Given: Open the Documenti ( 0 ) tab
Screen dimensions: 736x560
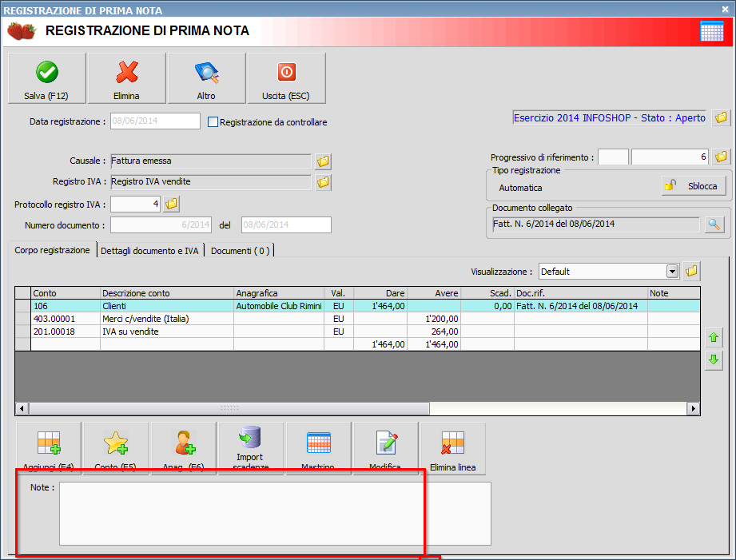Looking at the screenshot, I should point(241,251).
